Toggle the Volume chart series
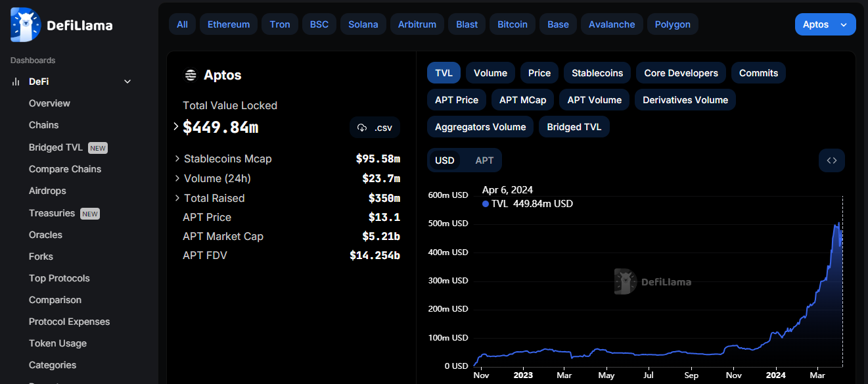The width and height of the screenshot is (868, 384). (x=490, y=73)
